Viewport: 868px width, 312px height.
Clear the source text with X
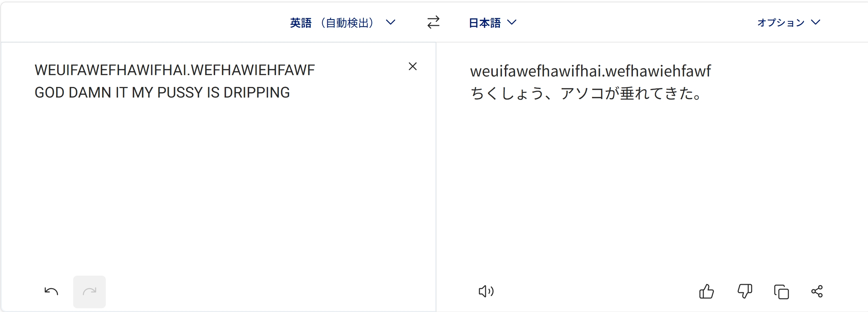point(413,66)
